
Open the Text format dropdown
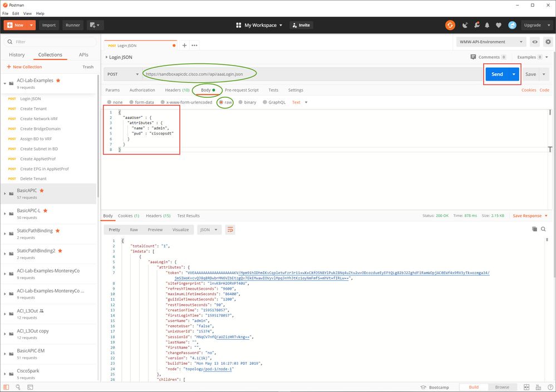299,102
